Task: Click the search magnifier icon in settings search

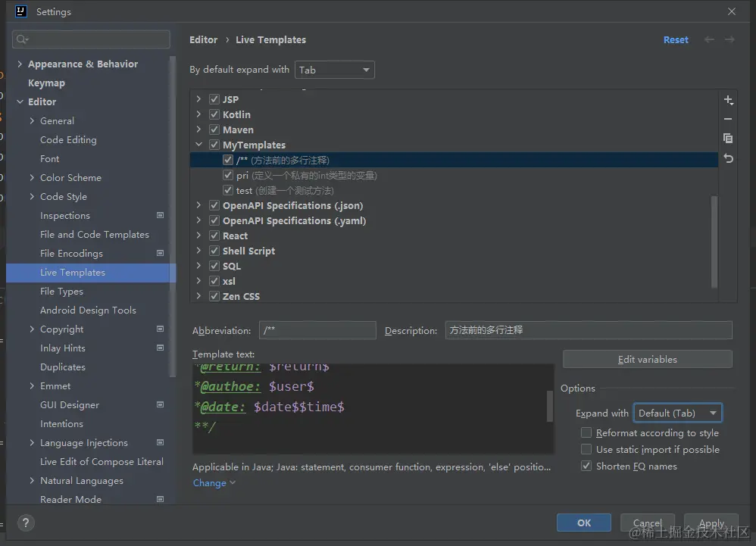Action: pyautogui.click(x=22, y=39)
